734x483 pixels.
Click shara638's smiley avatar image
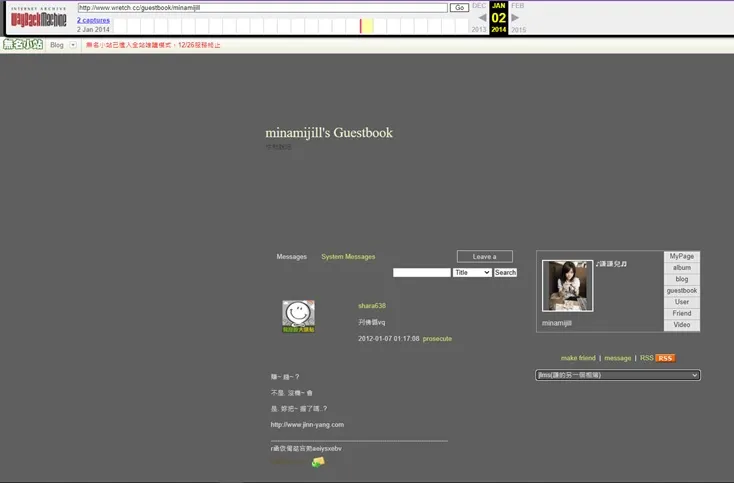(298, 316)
